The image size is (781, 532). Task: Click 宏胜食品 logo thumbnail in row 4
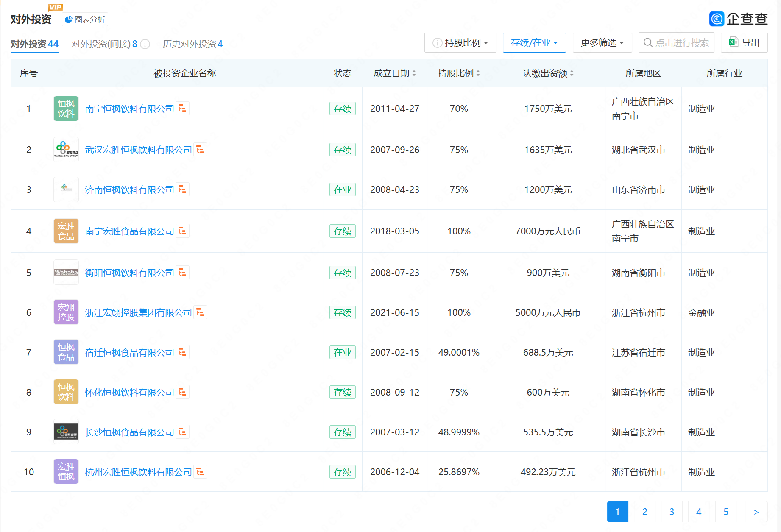pyautogui.click(x=66, y=231)
